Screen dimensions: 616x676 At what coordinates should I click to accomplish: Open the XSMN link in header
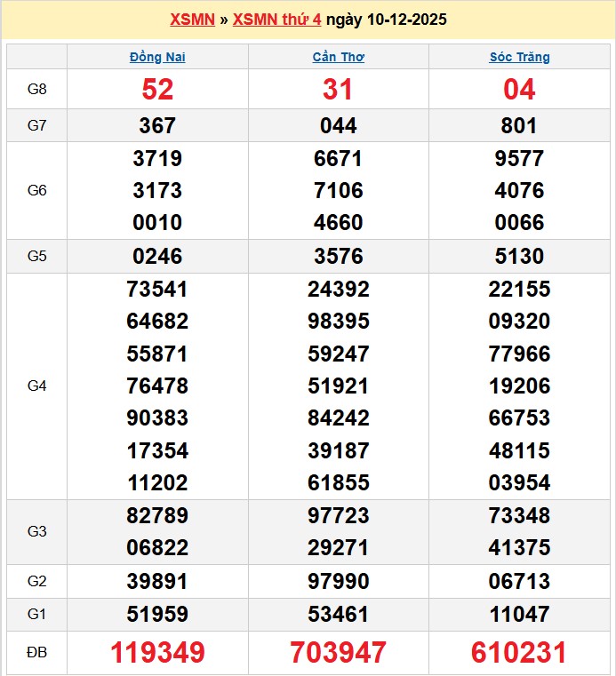(x=192, y=20)
